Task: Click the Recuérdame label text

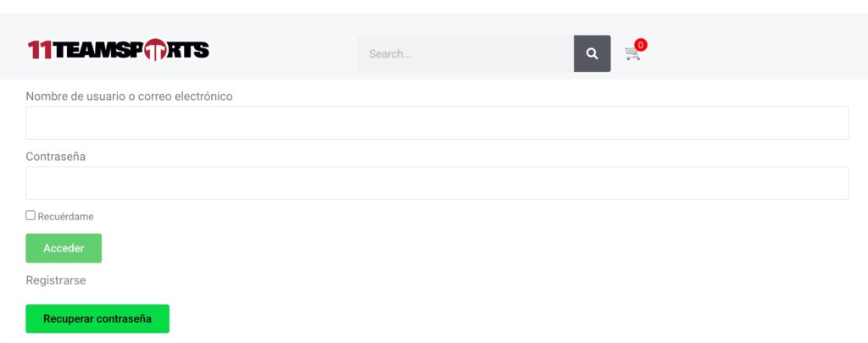Action: pos(65,216)
